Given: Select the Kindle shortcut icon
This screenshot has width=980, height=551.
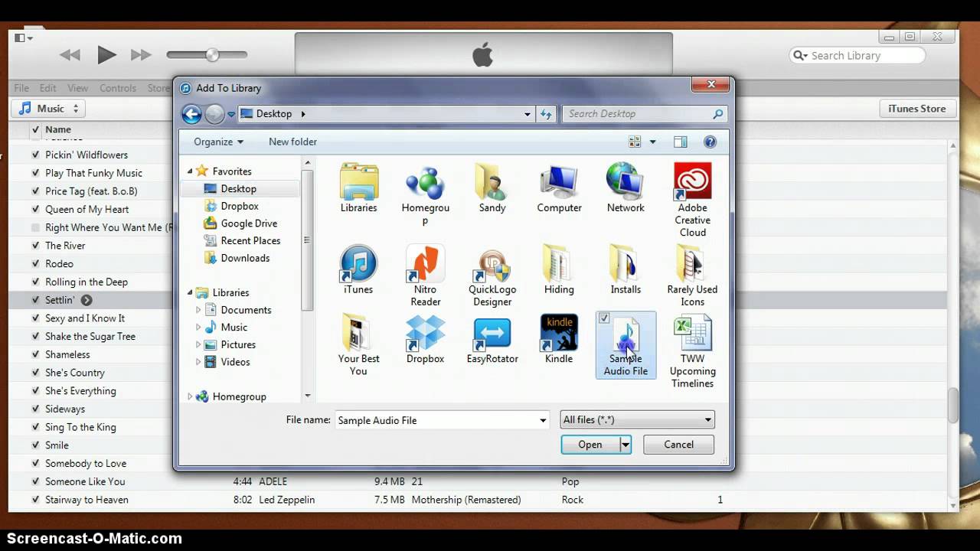Looking at the screenshot, I should pos(559,339).
